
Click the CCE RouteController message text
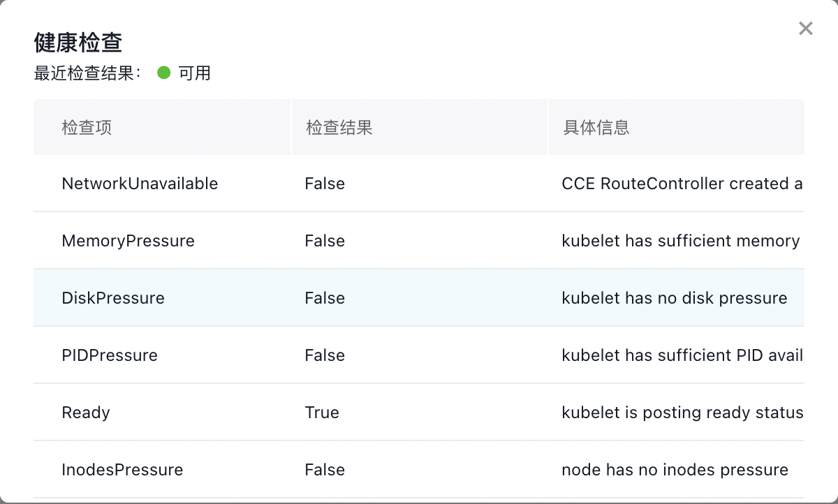[681, 184]
